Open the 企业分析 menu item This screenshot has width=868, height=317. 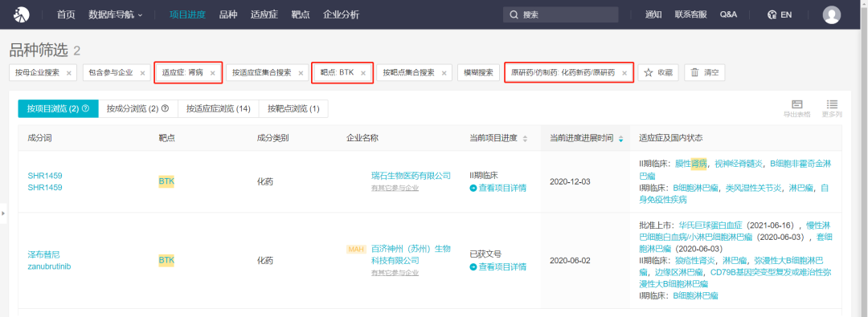341,15
